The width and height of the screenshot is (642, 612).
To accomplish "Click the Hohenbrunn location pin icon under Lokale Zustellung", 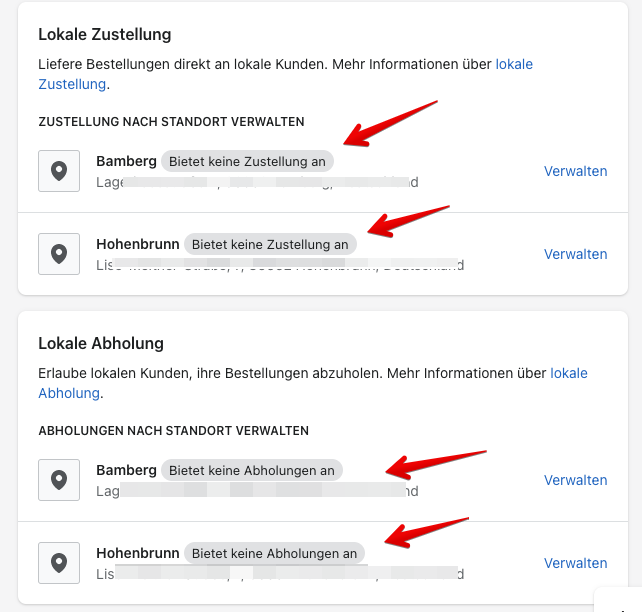I will (59, 254).
